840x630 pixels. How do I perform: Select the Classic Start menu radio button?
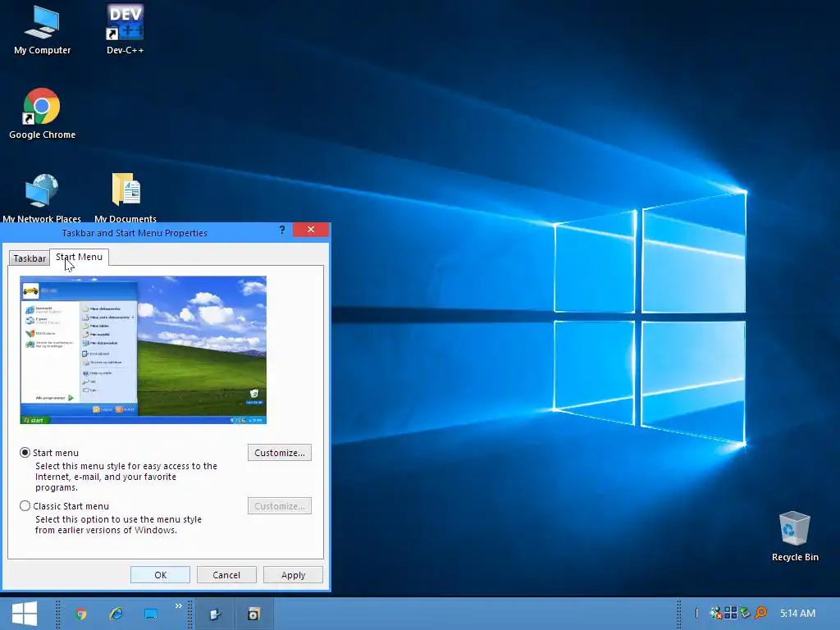25,505
